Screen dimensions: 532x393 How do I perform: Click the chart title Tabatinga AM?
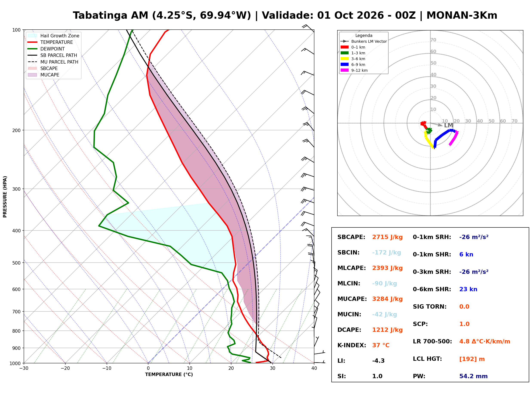click(111, 15)
